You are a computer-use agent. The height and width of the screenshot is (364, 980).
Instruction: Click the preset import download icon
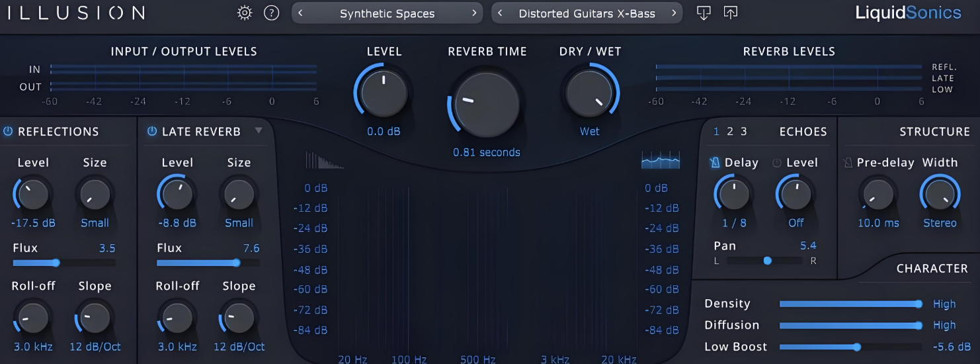coord(704,13)
